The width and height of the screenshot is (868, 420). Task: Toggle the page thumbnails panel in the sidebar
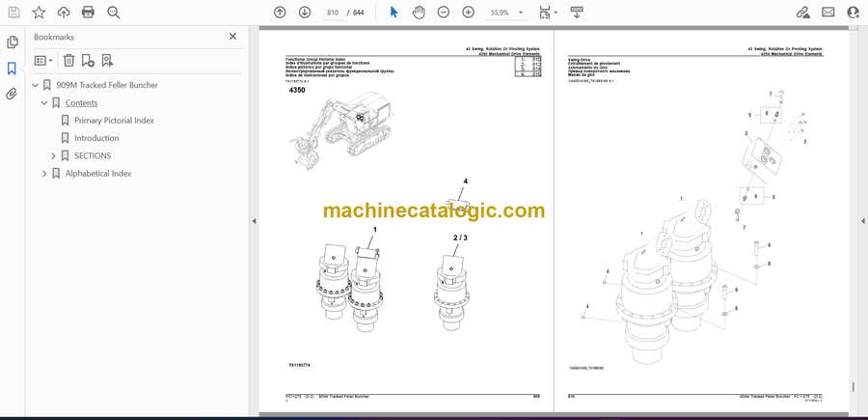[x=12, y=42]
